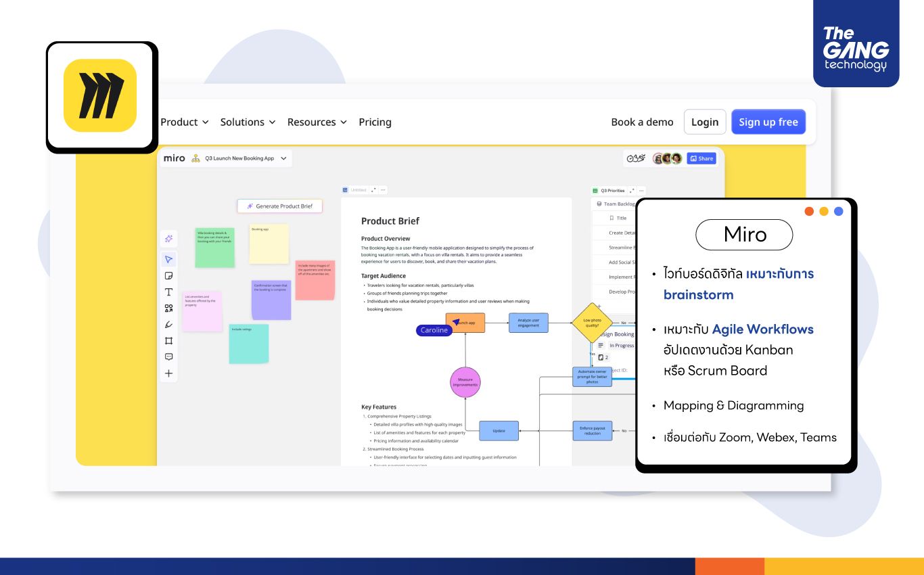Expand the Q3 Priorities table fullscreen
Screen dimensions: 924x575
(632, 191)
